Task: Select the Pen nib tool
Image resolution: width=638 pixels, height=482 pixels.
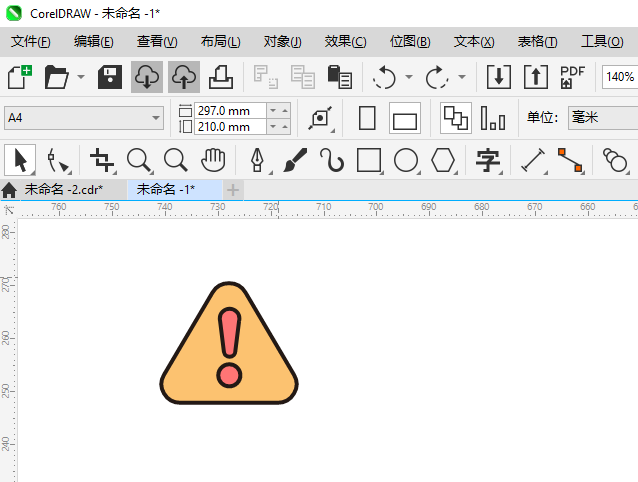Action: [258, 160]
